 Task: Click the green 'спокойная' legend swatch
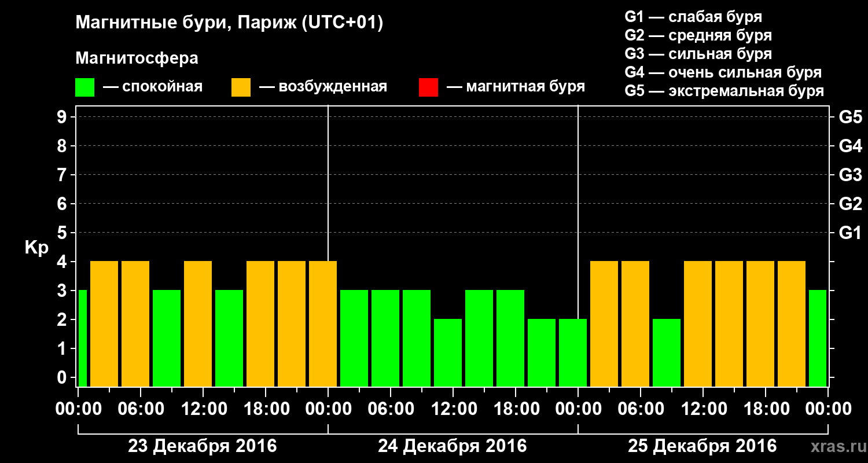84,87
